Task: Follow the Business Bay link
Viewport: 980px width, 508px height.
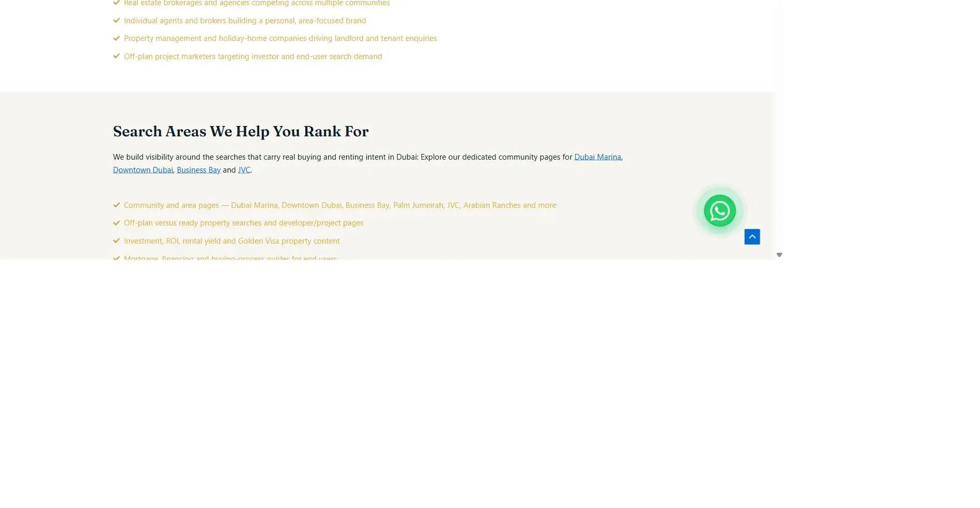Action: (198, 170)
